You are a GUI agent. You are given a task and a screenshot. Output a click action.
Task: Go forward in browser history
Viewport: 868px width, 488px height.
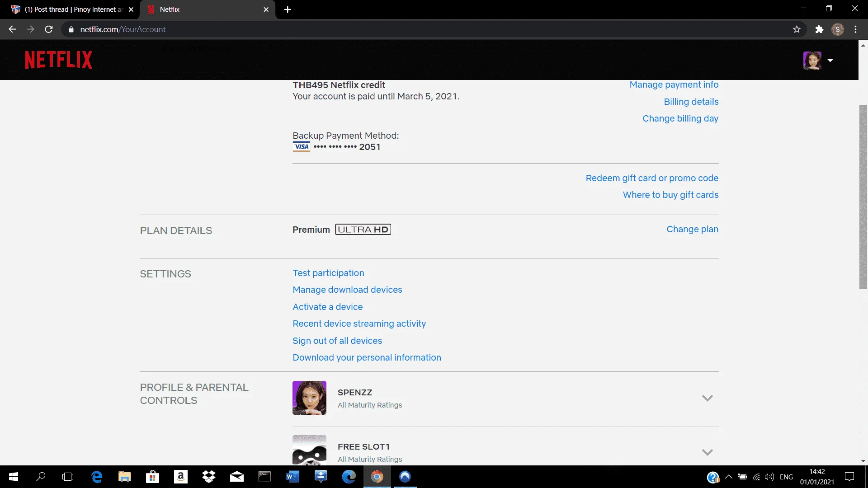pyautogui.click(x=30, y=29)
